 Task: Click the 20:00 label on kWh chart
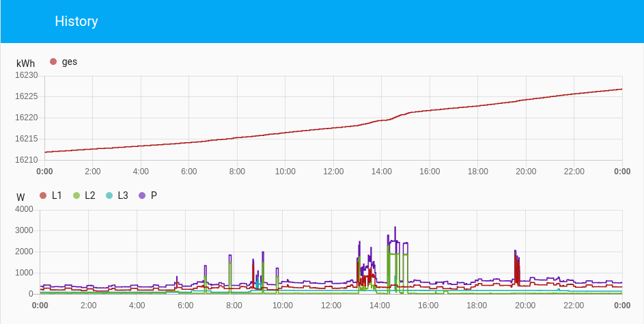point(526,172)
